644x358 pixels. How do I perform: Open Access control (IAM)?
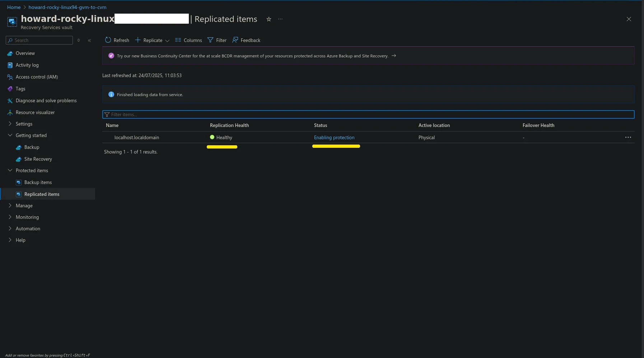point(37,77)
